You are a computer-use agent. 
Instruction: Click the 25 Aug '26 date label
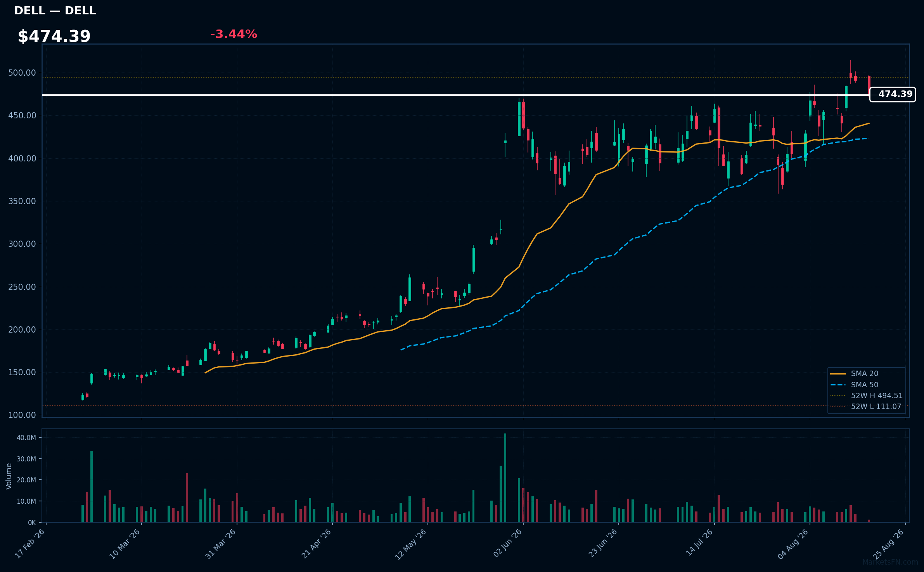pos(888,544)
